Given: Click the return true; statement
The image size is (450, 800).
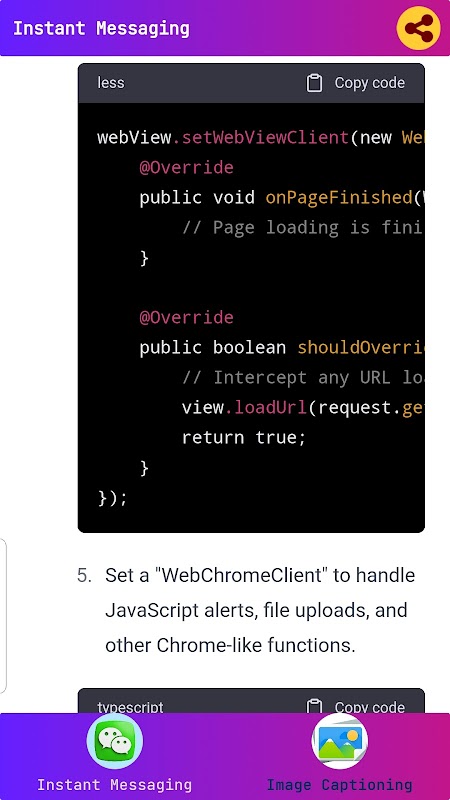Looking at the screenshot, I should pyautogui.click(x=244, y=438).
